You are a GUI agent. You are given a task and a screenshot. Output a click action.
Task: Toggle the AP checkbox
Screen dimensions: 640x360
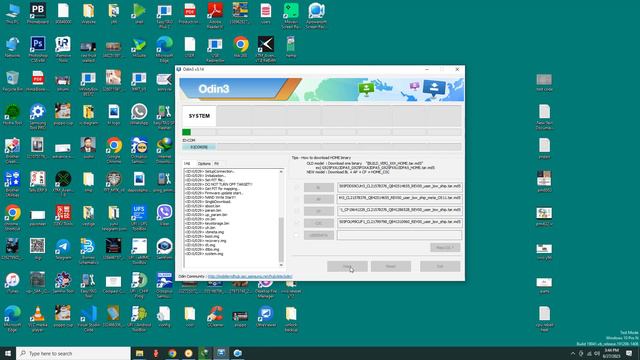pos(296,199)
